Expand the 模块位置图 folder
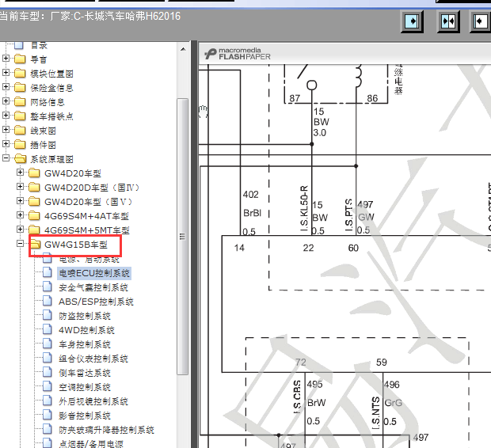Screen dimensions: 491x448 pyautogui.click(x=6, y=73)
